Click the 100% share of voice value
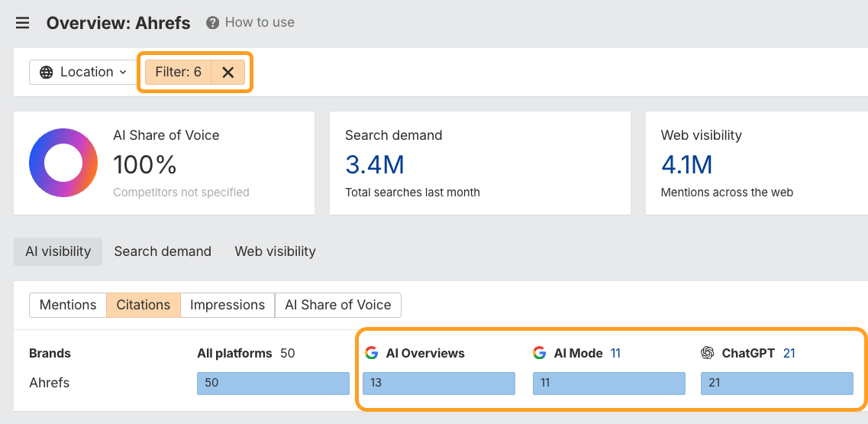 pyautogui.click(x=145, y=164)
